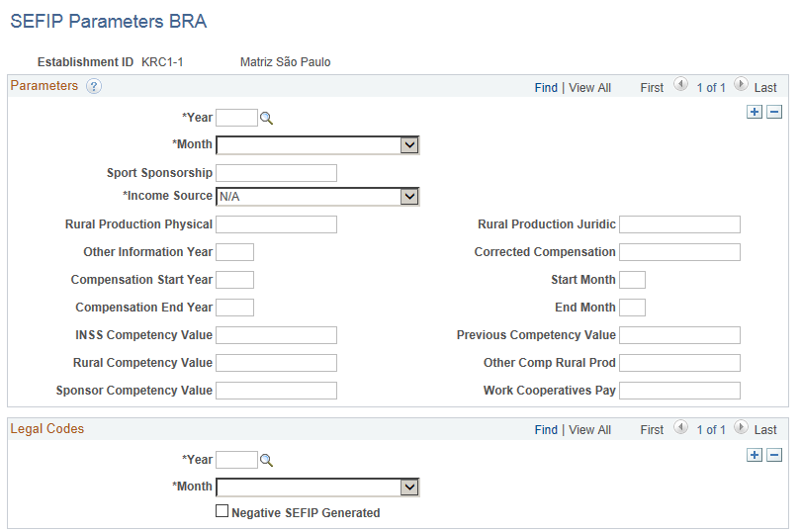This screenshot has width=801, height=532.
Task: Show next row arrow in Legal Codes header
Action: [x=741, y=427]
